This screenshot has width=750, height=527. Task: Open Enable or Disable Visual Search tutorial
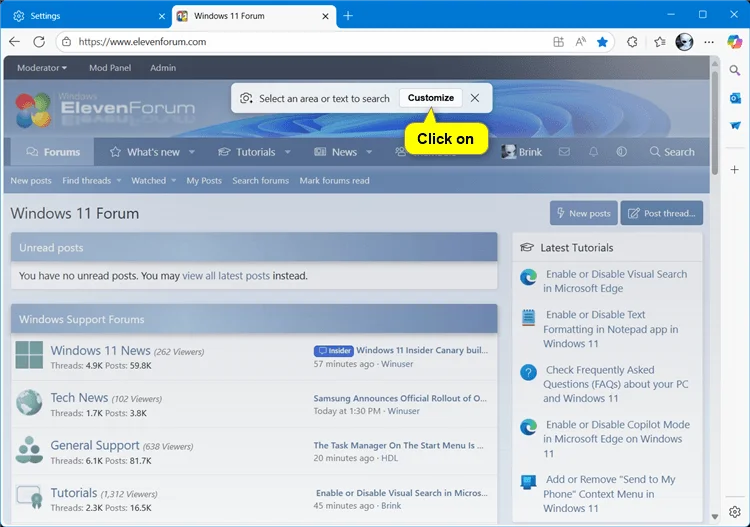pyautogui.click(x=615, y=281)
